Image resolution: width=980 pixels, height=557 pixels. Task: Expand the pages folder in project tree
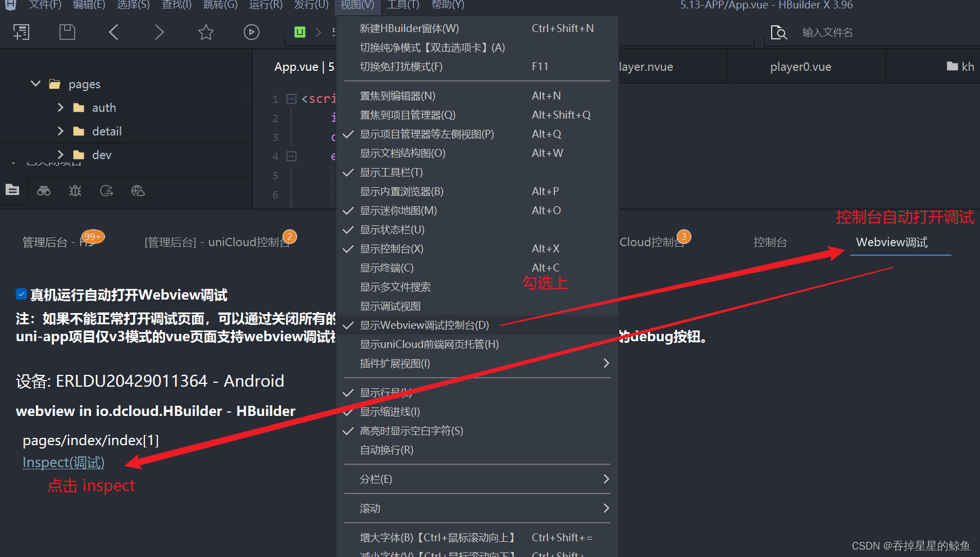tap(35, 84)
